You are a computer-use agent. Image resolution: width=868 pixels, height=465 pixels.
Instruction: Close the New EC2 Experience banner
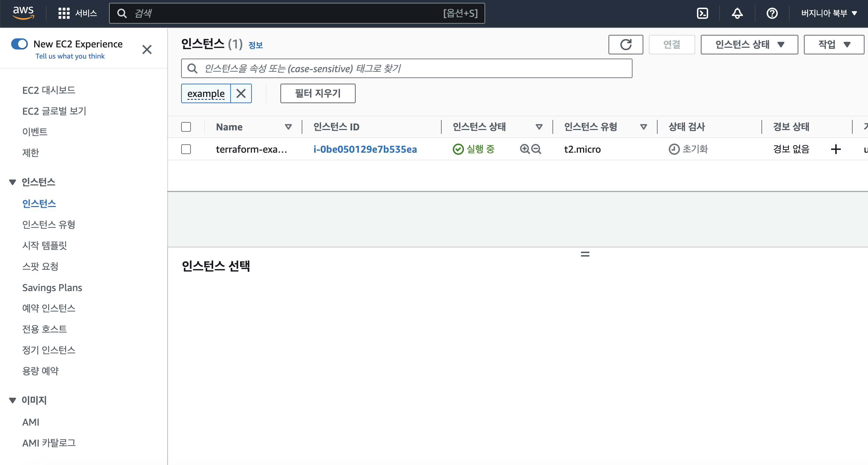147,49
